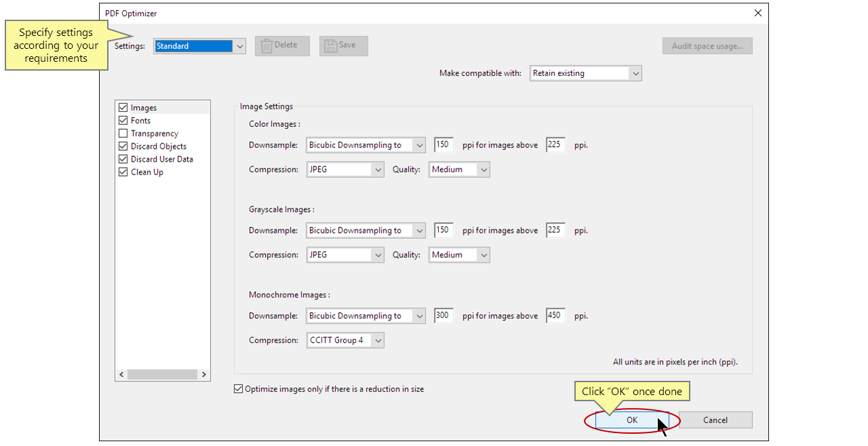
Task: Click the 150 ppi field for Color Images
Action: pos(443,145)
